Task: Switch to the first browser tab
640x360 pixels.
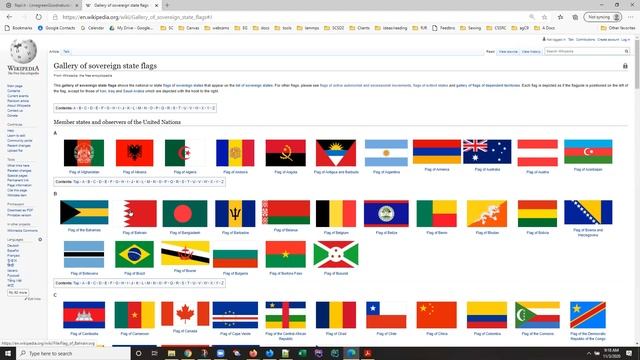Action: tap(41, 5)
